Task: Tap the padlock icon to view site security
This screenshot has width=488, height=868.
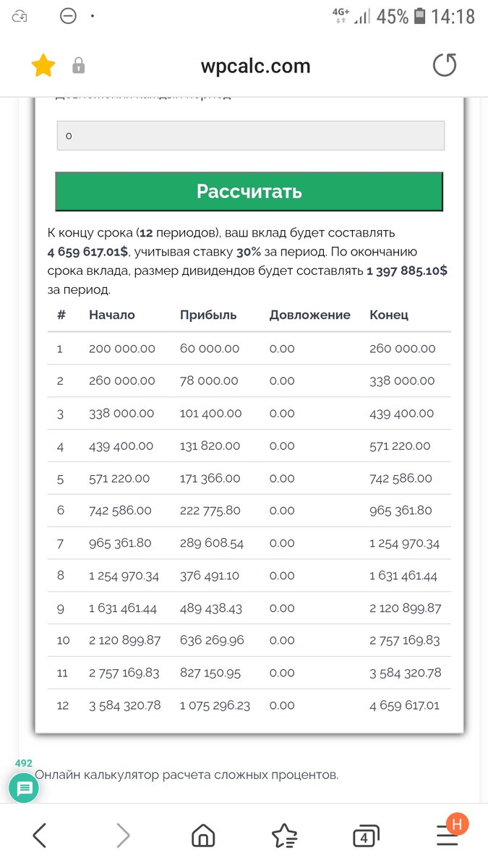Action: coord(78,64)
